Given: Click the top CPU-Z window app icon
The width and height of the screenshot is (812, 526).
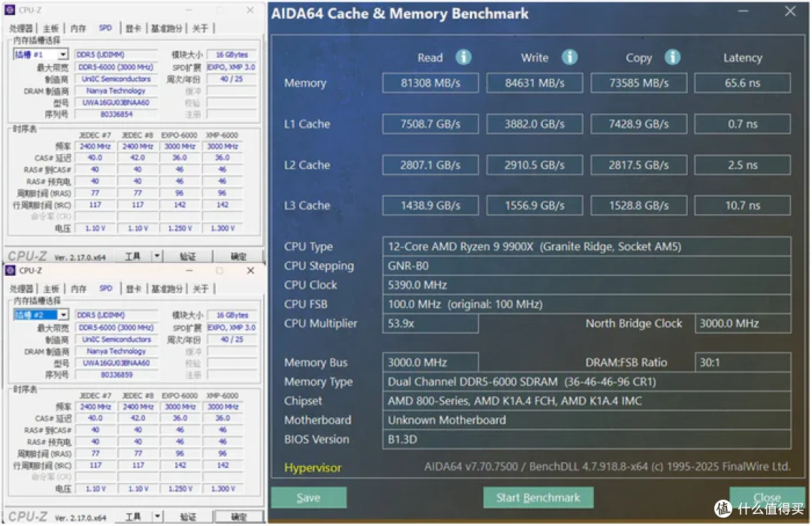Looking at the screenshot, I should click(10, 10).
